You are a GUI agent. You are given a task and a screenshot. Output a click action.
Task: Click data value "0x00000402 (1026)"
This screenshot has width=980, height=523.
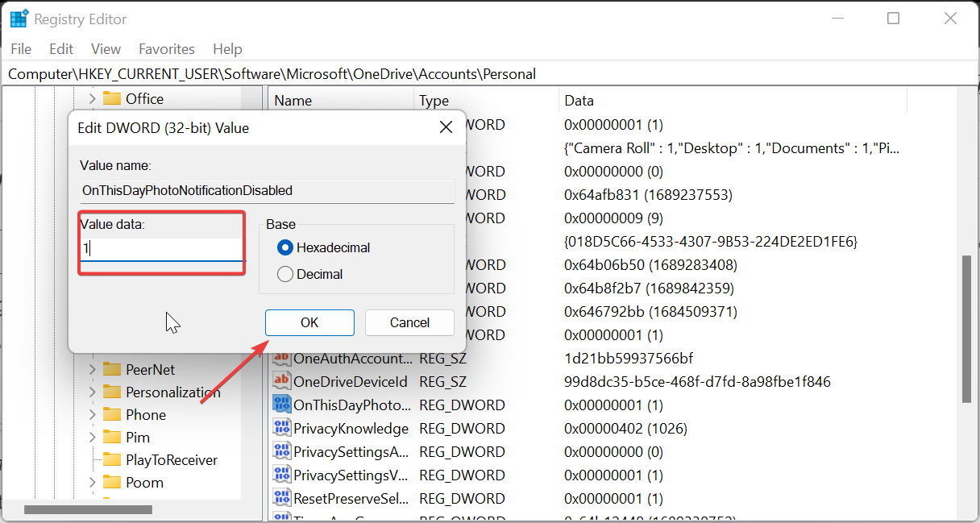(625, 428)
